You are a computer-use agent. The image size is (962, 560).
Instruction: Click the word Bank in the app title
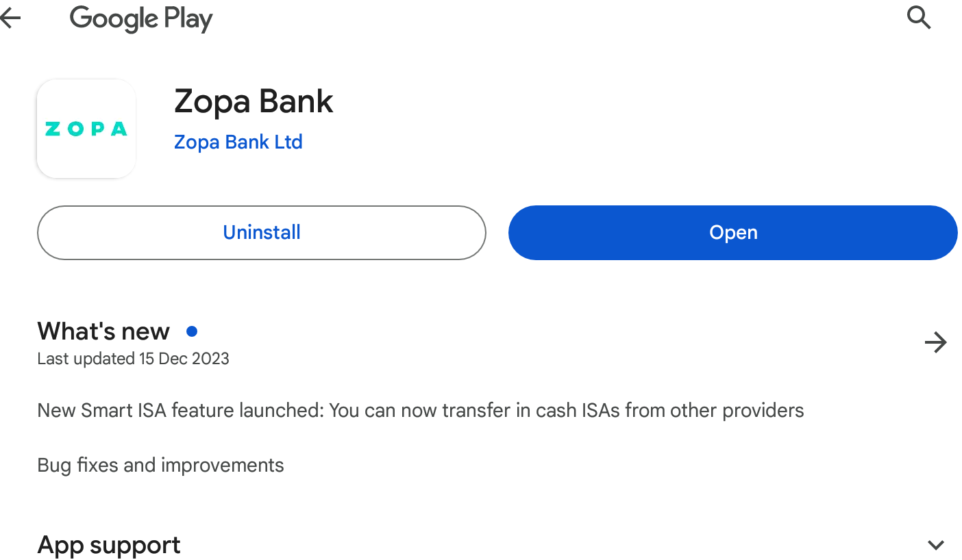tap(296, 101)
